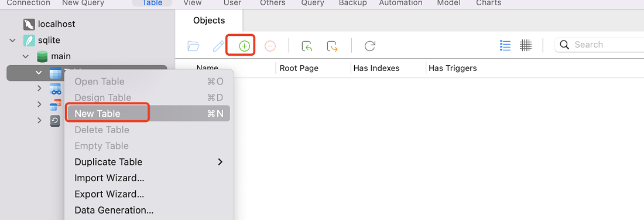Collapse the main database chevron
Screen dimensions: 644x220
[25, 56]
